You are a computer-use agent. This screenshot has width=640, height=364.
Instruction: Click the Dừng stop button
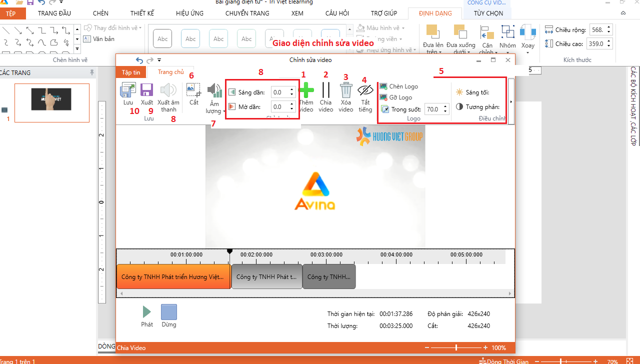pos(169,312)
